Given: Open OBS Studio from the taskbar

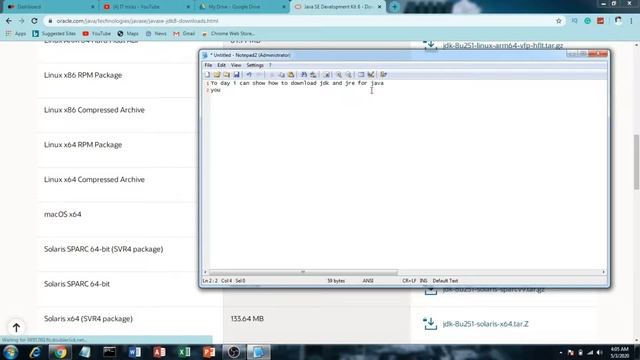Looking at the screenshot, I should (x=234, y=352).
